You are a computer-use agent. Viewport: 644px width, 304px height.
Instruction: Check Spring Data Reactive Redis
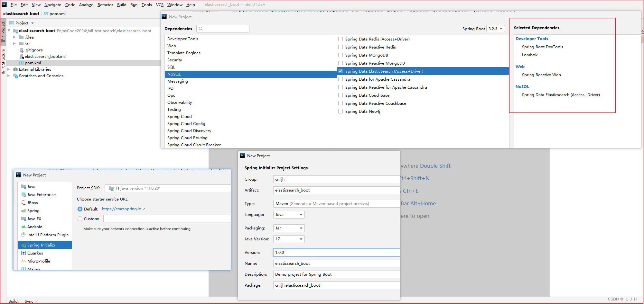(341, 47)
